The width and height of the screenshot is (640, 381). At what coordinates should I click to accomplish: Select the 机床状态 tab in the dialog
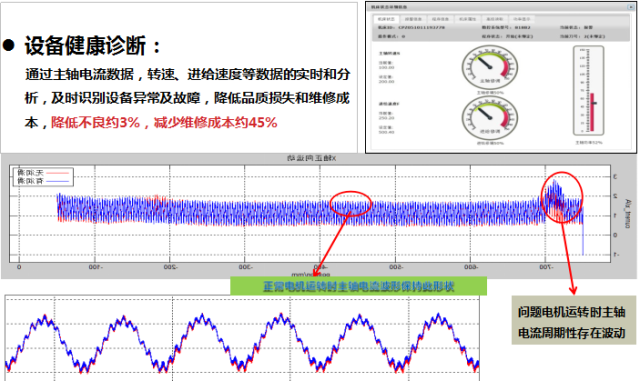pyautogui.click(x=386, y=19)
